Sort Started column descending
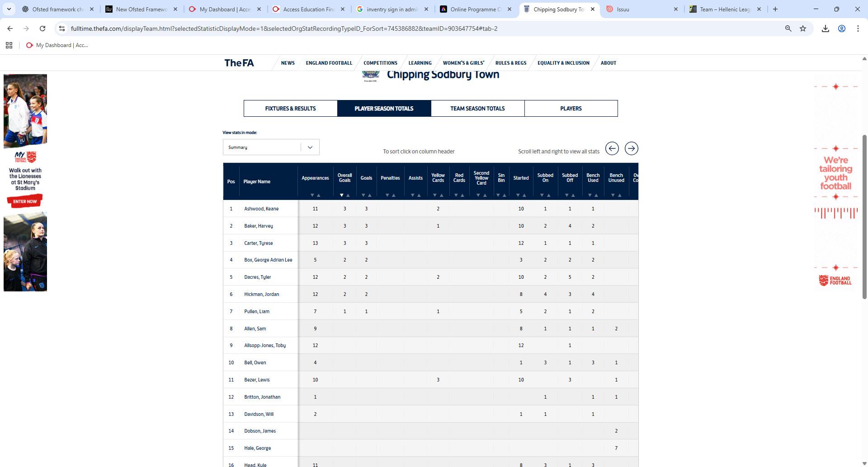Image resolution: width=868 pixels, height=467 pixels. (x=518, y=195)
